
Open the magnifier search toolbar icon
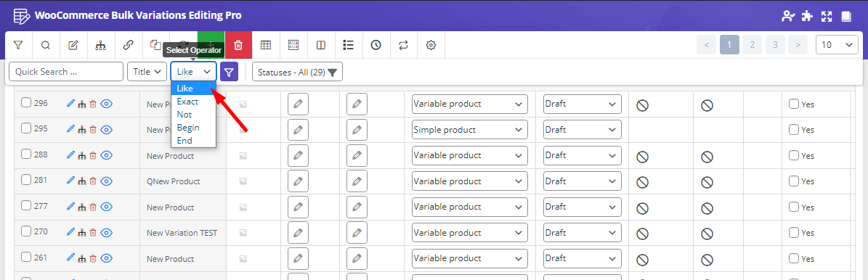tap(46, 45)
